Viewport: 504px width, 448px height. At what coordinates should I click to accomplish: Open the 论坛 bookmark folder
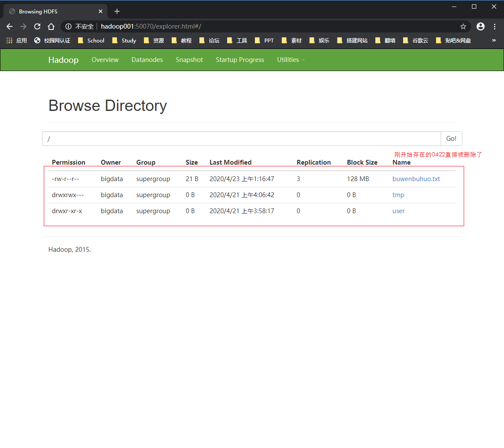click(x=209, y=40)
